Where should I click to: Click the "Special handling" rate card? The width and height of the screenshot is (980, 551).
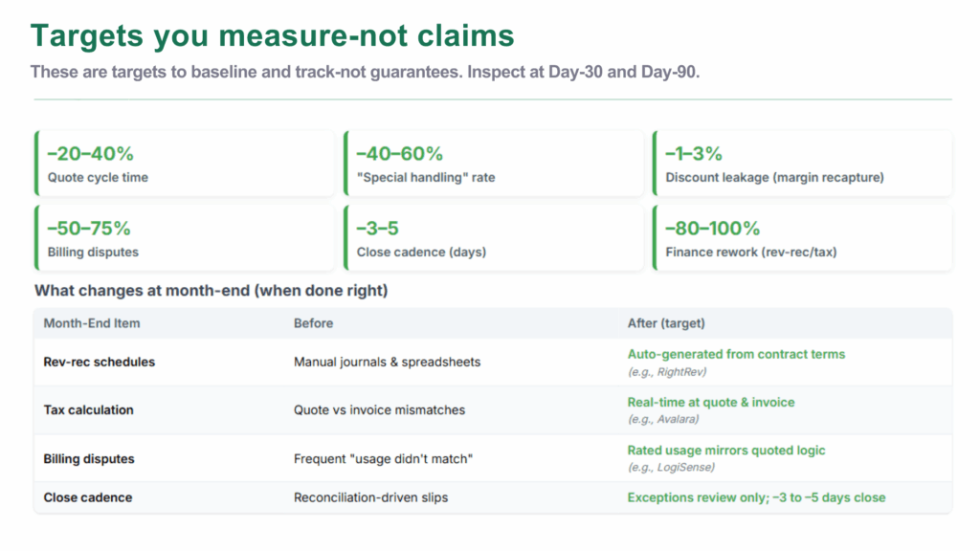[494, 164]
